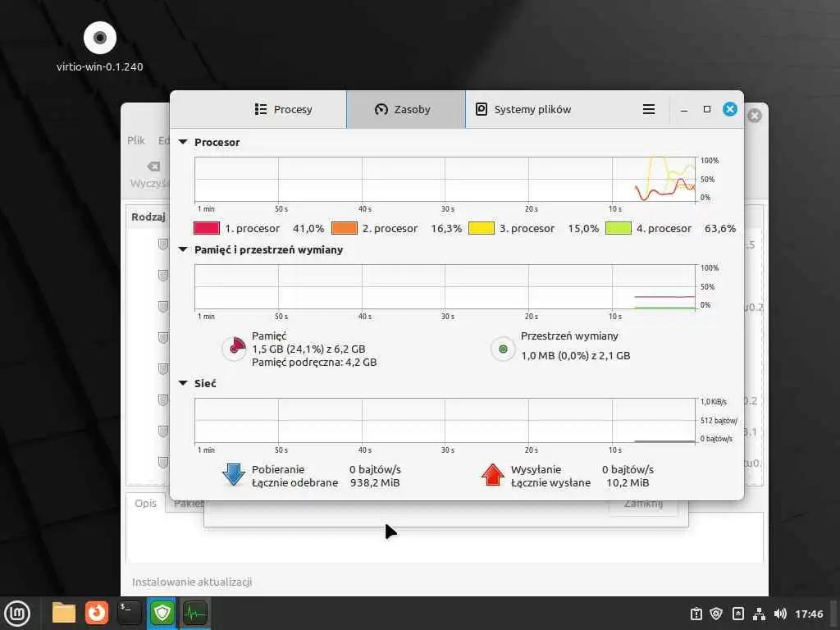Switch to the Procesy tab

[x=283, y=109]
